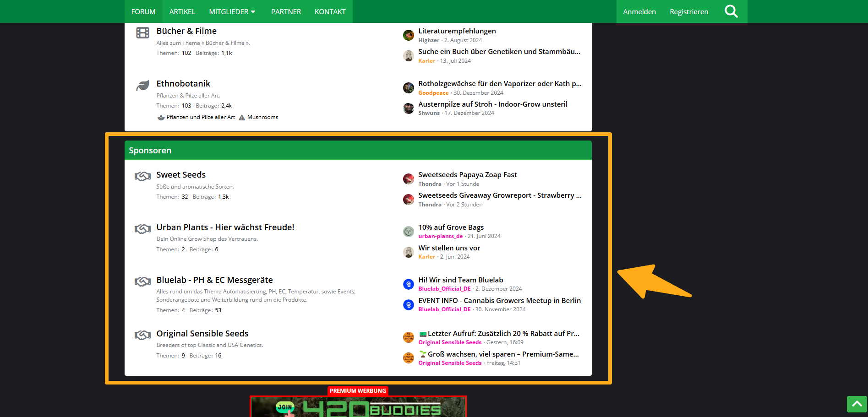Click urban-plants_de avatar beside 10% auf Grove Bags
Viewport: 868px width, 417px height.
pyautogui.click(x=409, y=232)
